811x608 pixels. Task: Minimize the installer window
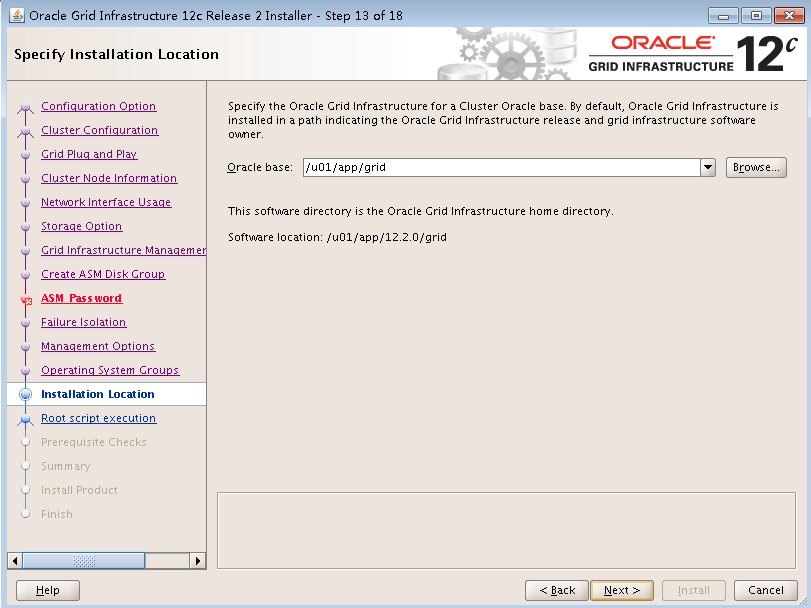723,16
